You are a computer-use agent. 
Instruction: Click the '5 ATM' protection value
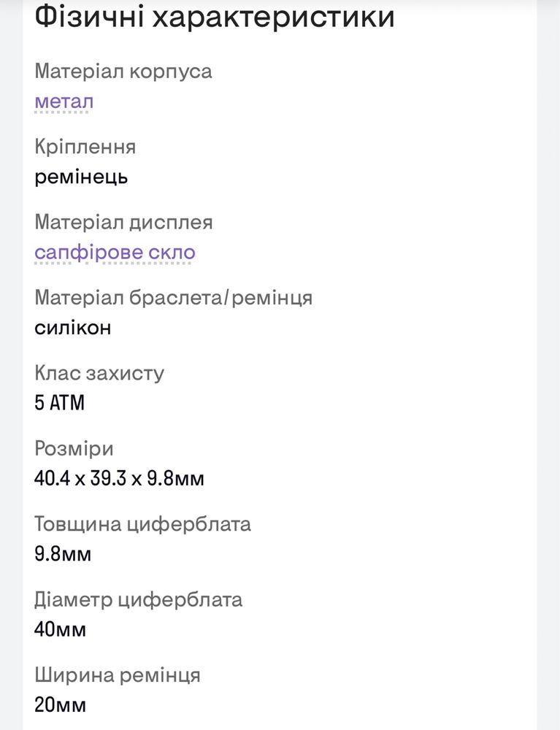(60, 403)
